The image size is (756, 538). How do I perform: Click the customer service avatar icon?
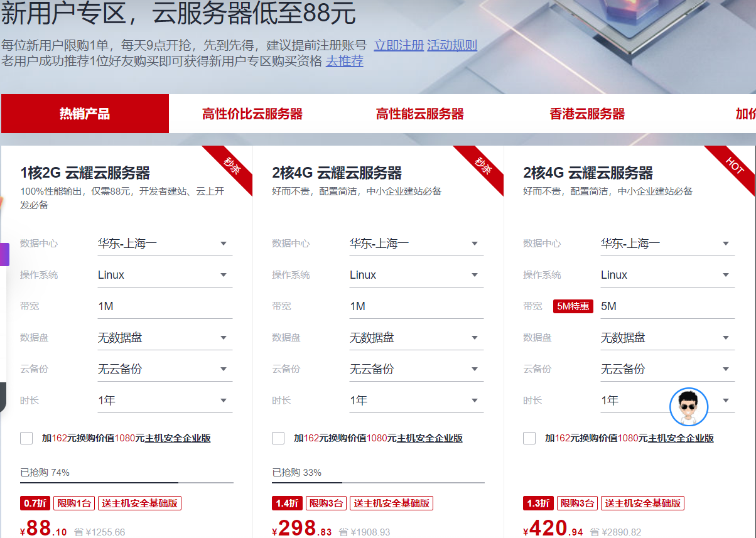pos(689,407)
